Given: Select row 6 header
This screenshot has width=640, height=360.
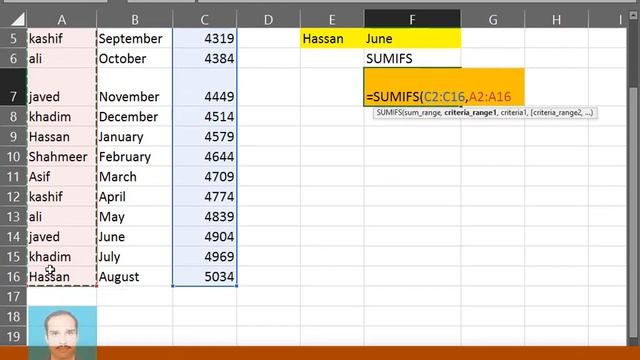Looking at the screenshot, I should 13,58.
